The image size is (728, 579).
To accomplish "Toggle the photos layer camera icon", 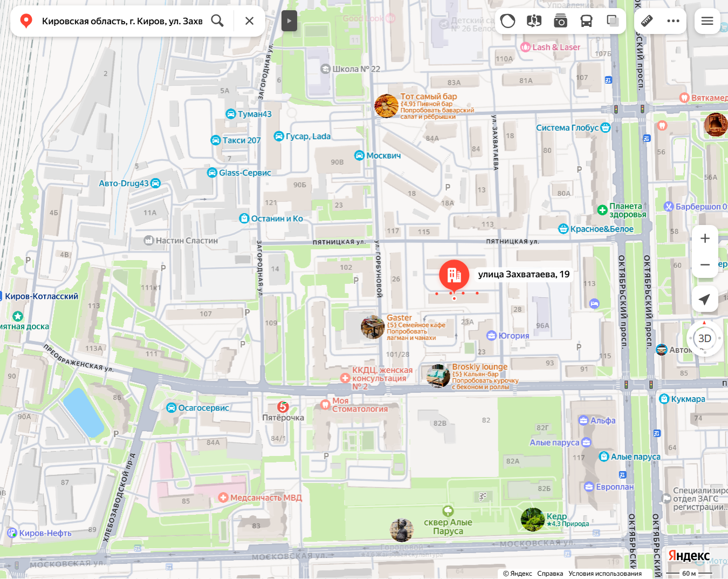I will (560, 21).
